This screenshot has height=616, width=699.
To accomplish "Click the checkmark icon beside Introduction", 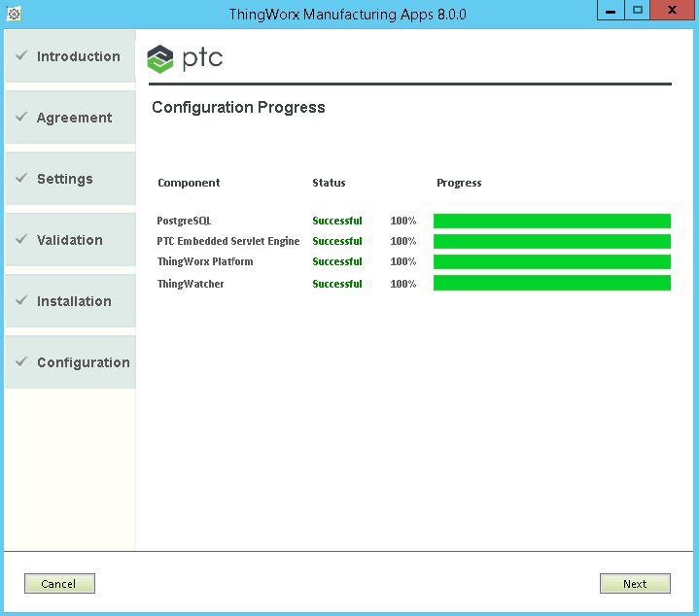I will (21, 55).
